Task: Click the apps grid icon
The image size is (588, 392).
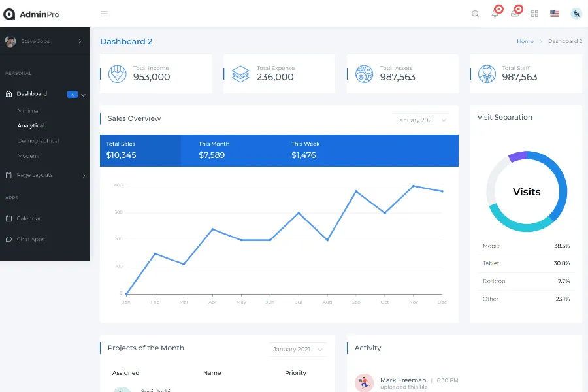Action: [534, 14]
